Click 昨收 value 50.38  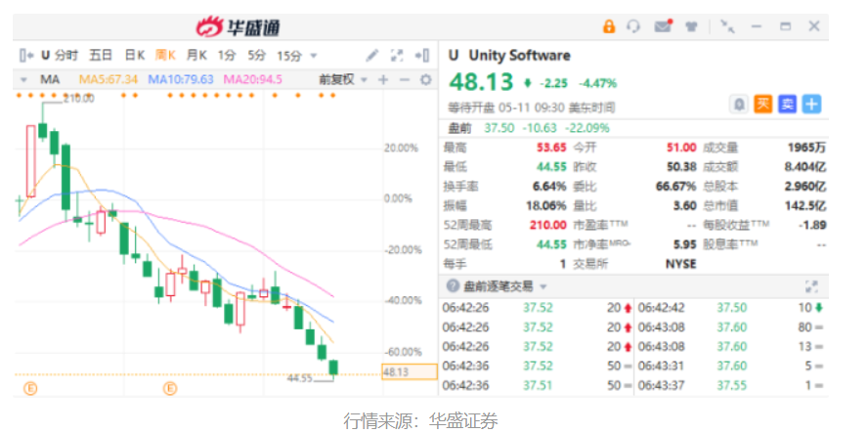tap(681, 166)
